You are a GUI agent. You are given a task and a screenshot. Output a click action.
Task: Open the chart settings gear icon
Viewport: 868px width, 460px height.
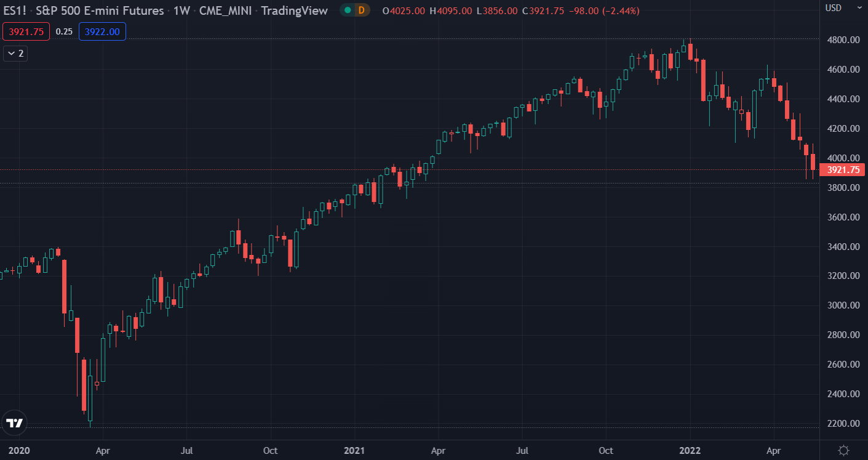[843, 450]
